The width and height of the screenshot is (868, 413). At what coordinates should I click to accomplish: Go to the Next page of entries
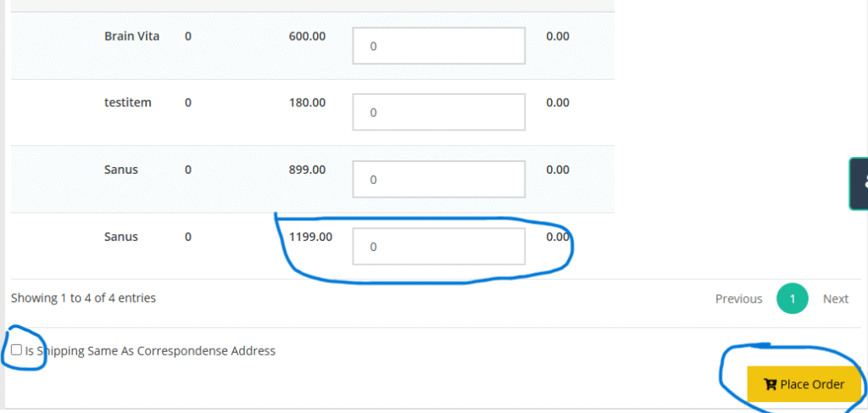coord(835,299)
